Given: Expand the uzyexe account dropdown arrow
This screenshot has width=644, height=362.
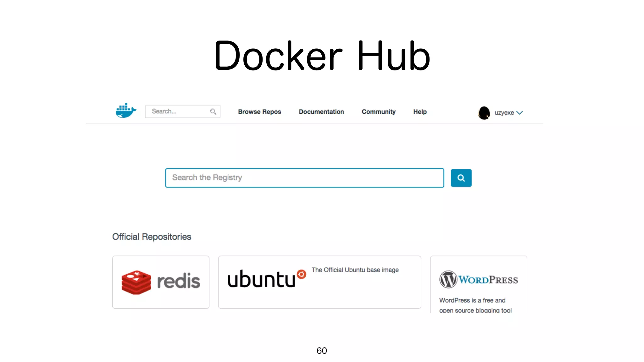Looking at the screenshot, I should pyautogui.click(x=519, y=113).
